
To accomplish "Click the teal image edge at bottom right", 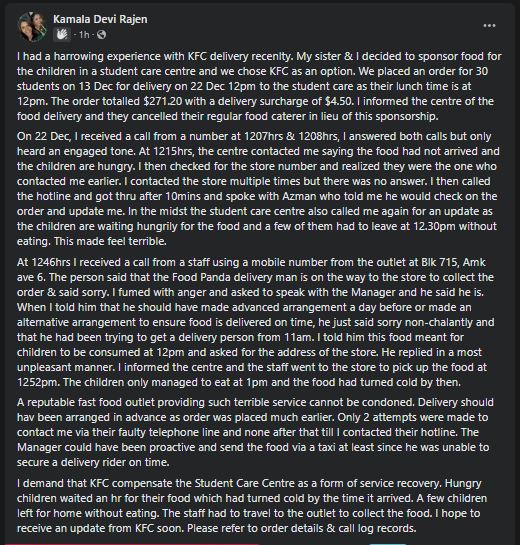I will tap(388, 544).
